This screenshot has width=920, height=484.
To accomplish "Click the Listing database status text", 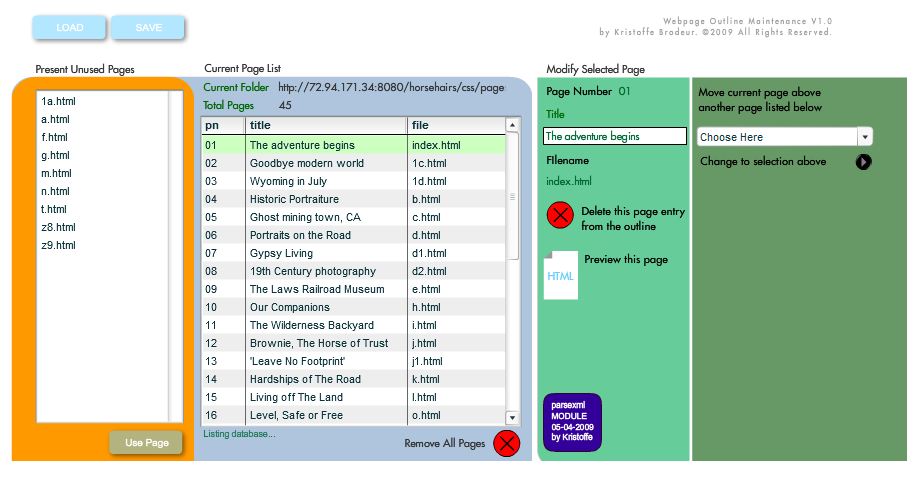I will 239,434.
